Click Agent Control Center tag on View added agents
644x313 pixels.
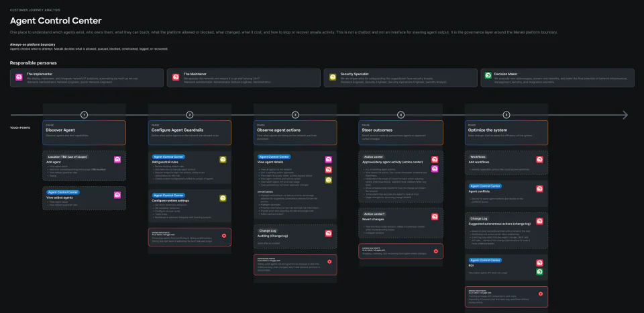(x=63, y=192)
